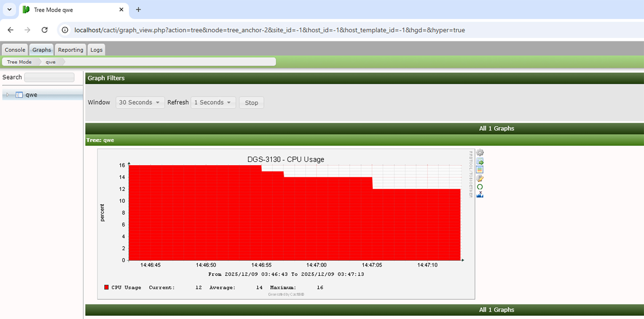
Task: Open a new browser tab
Action: point(138,10)
